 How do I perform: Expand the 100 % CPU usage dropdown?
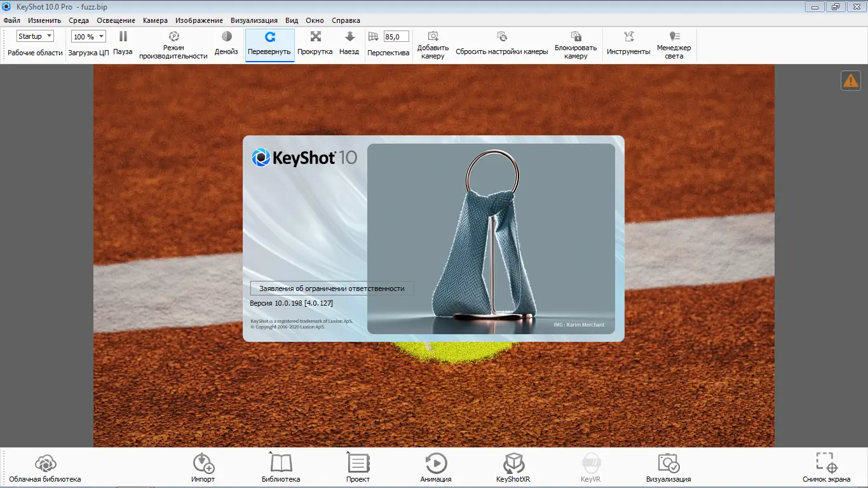pyautogui.click(x=88, y=36)
